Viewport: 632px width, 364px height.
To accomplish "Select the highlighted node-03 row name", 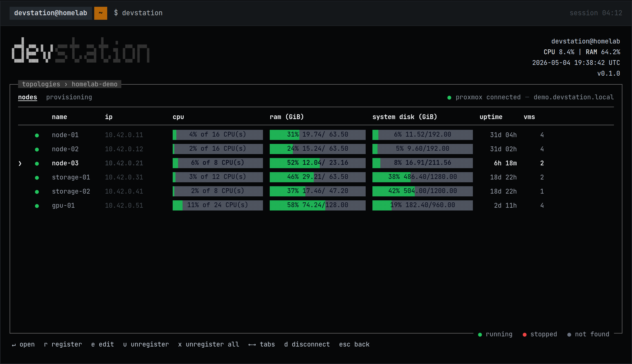I will point(65,163).
